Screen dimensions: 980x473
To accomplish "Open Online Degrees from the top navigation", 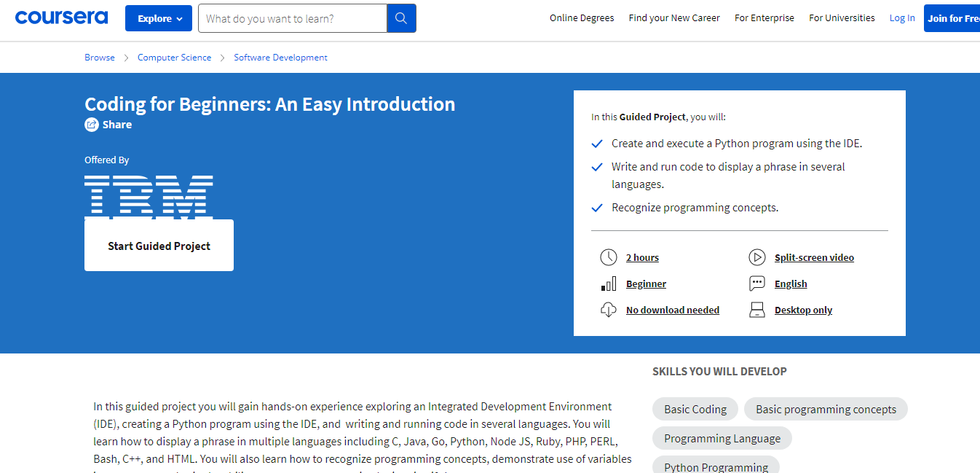I will [x=582, y=17].
